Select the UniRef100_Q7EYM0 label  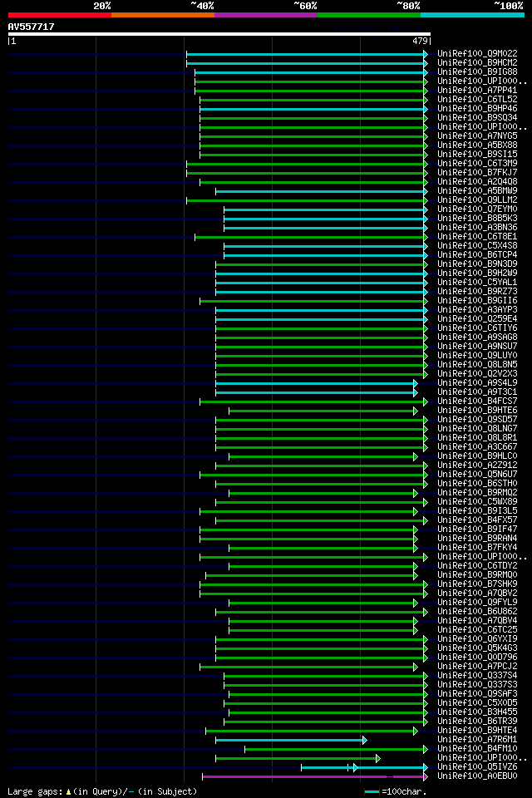tap(477, 209)
